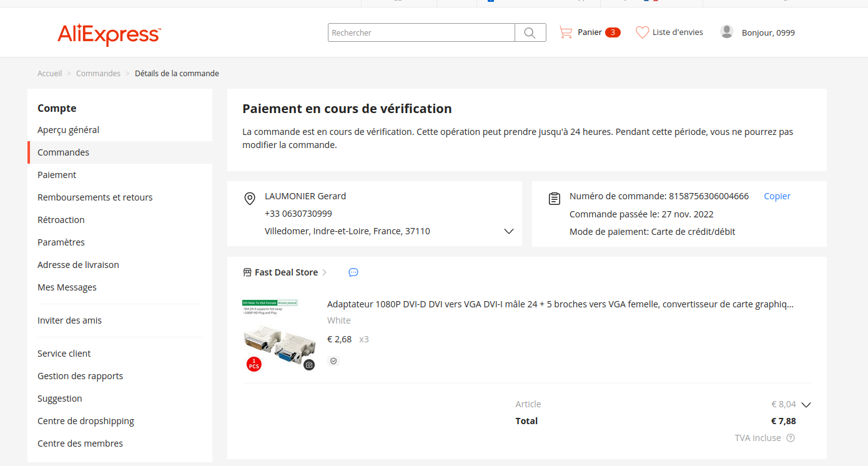Copy the order number
This screenshot has width=868, height=466.
tap(777, 196)
